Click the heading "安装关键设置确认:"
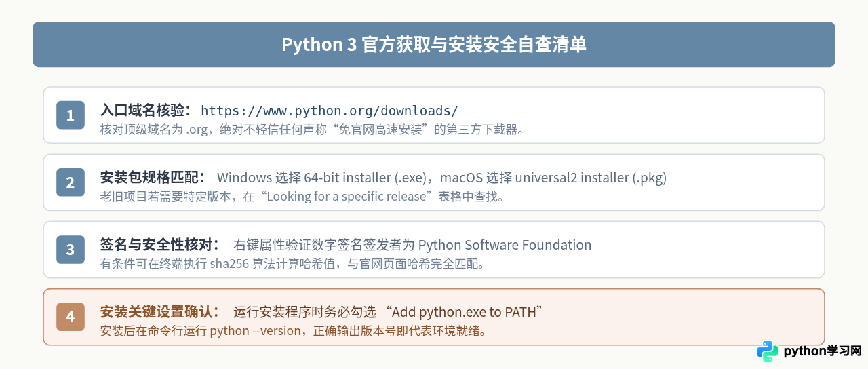The height and width of the screenshot is (369, 868). click(x=161, y=312)
